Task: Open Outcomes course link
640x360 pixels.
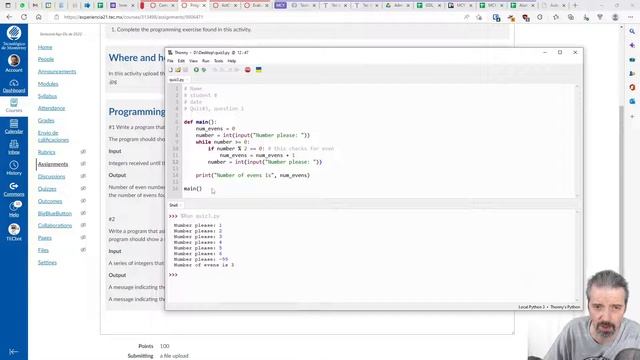Action: coord(50,201)
